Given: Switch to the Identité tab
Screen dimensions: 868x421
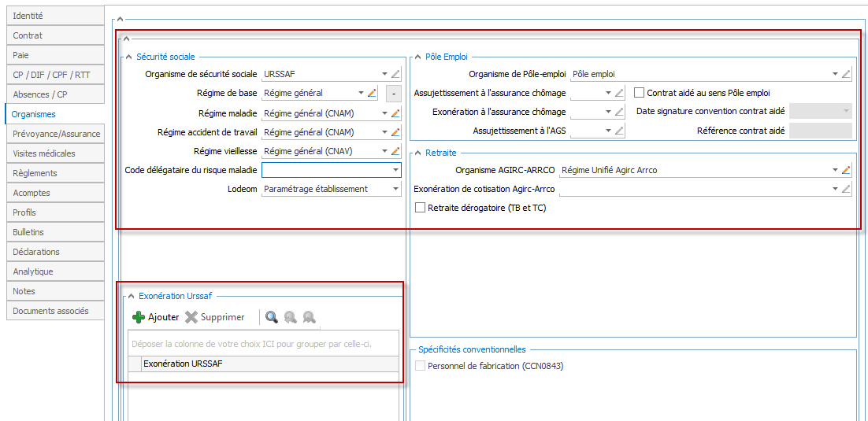Looking at the screenshot, I should point(55,16).
